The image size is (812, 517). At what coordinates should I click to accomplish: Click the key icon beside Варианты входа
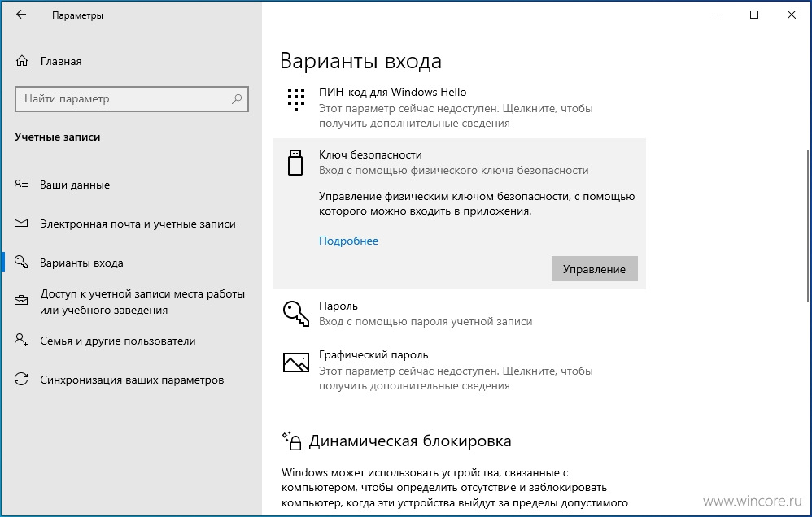click(x=21, y=262)
